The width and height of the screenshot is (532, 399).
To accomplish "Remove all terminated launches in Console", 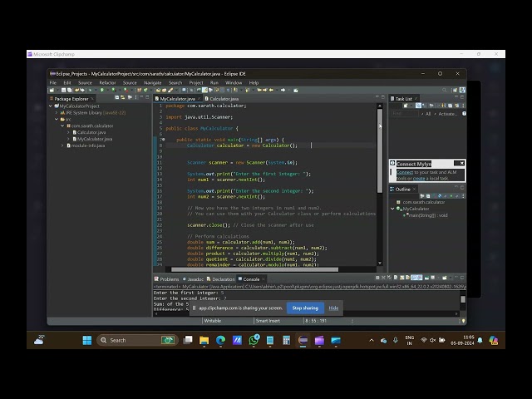I will [x=389, y=278].
